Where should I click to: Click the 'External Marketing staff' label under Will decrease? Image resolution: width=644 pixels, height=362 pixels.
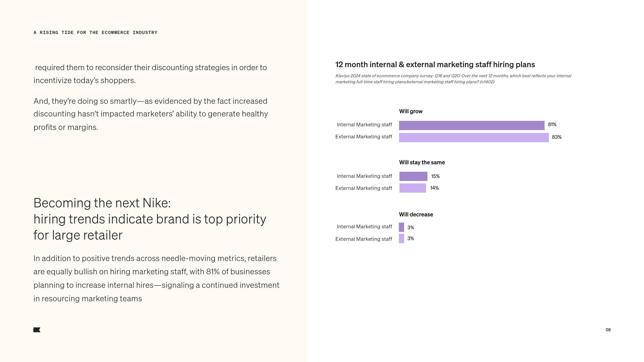[x=364, y=239]
